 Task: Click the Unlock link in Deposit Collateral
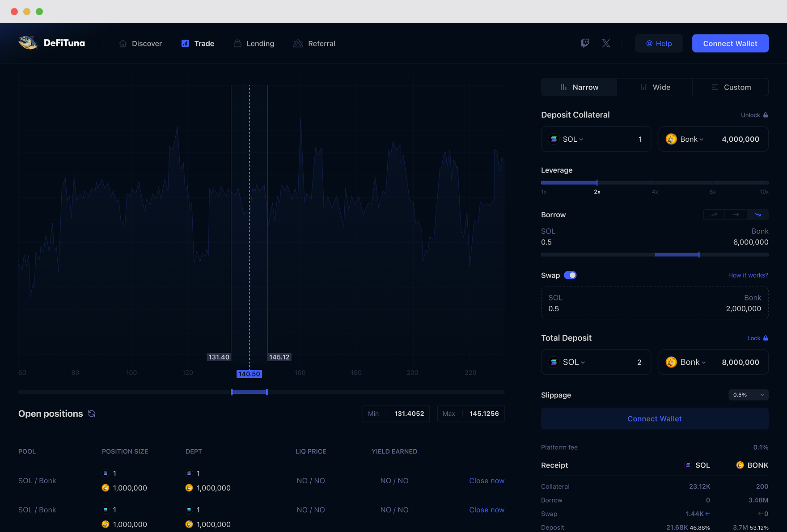[x=754, y=115]
